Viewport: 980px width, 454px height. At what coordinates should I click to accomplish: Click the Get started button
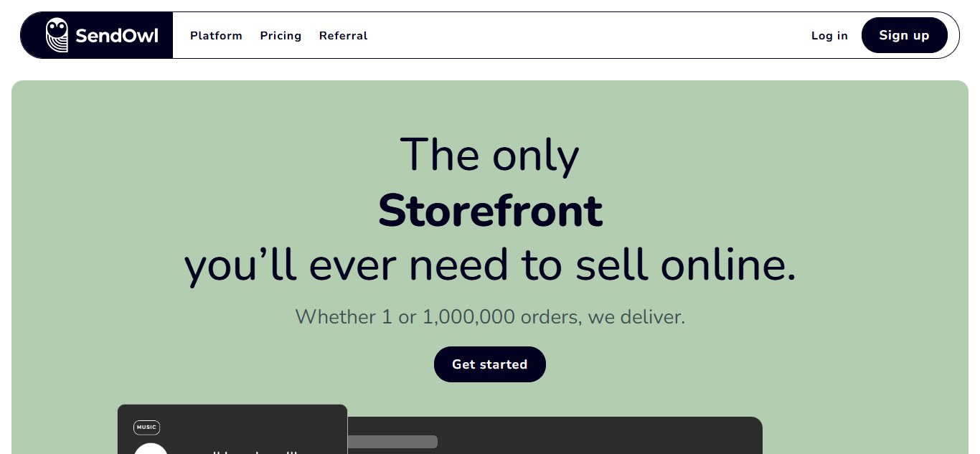point(490,364)
